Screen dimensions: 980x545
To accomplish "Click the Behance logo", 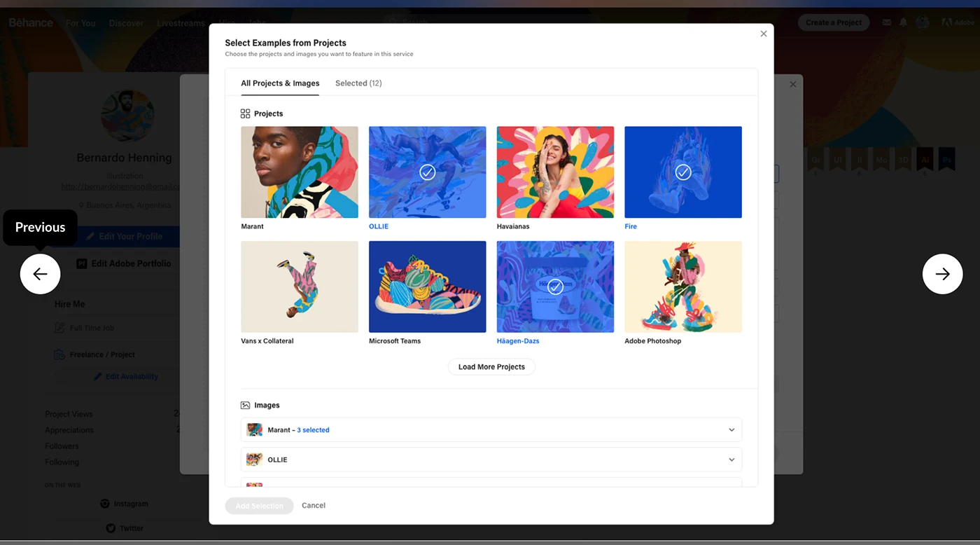I will click(31, 22).
